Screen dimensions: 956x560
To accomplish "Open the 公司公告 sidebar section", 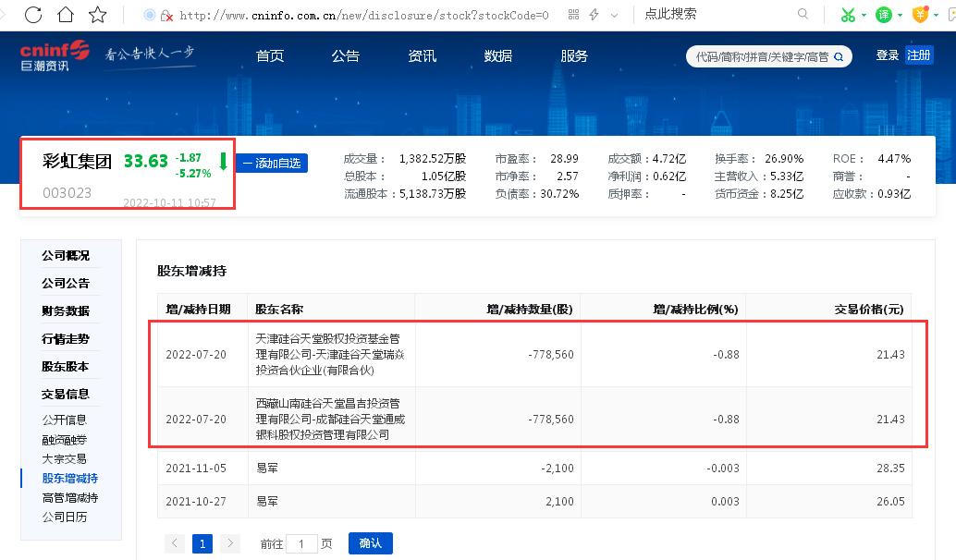I will click(66, 284).
